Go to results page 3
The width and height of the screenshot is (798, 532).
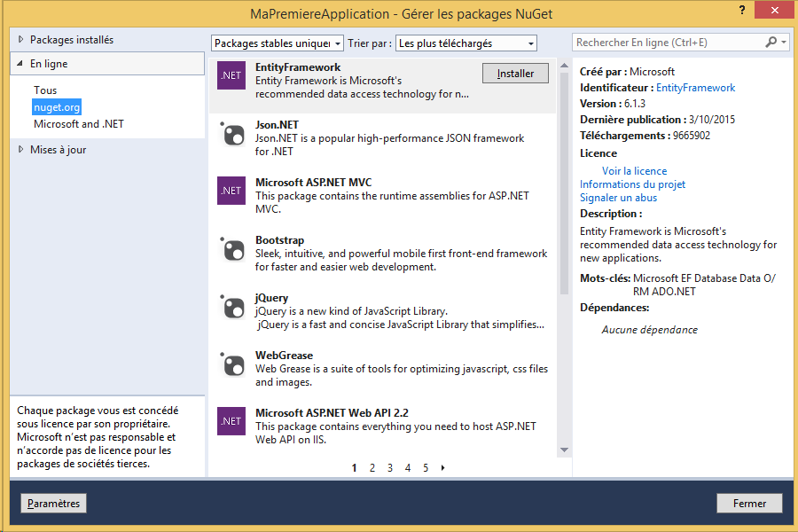coord(390,467)
